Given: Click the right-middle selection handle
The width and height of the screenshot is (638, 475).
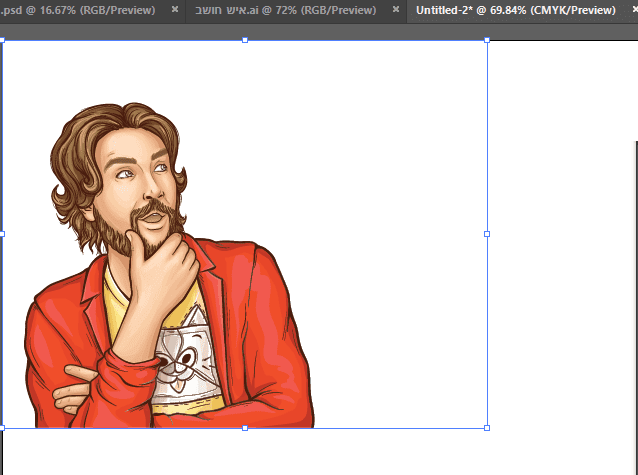Looking at the screenshot, I should coord(487,234).
